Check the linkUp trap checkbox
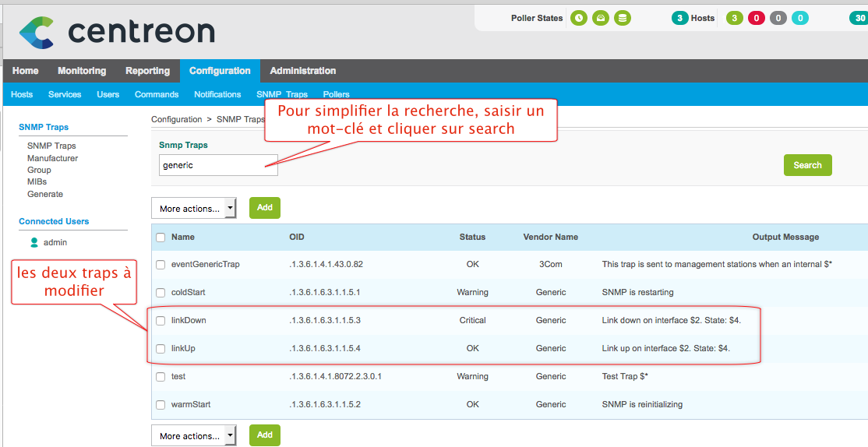 (161, 349)
